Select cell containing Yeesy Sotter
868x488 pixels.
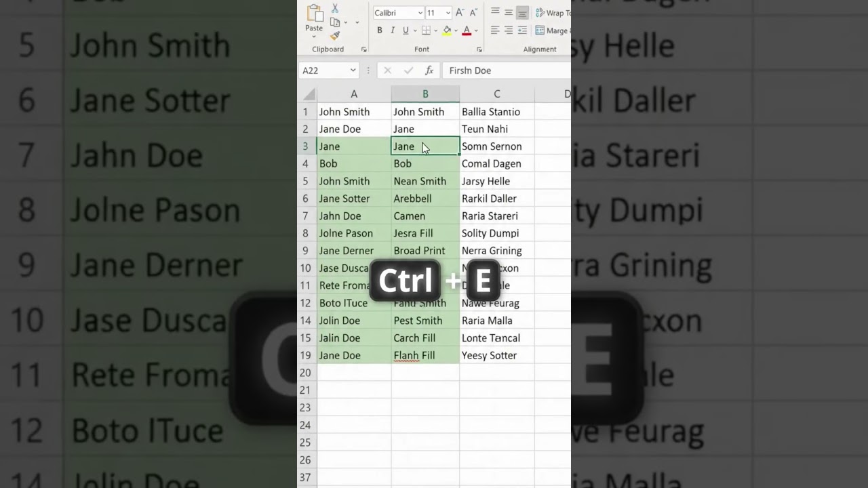coord(497,355)
